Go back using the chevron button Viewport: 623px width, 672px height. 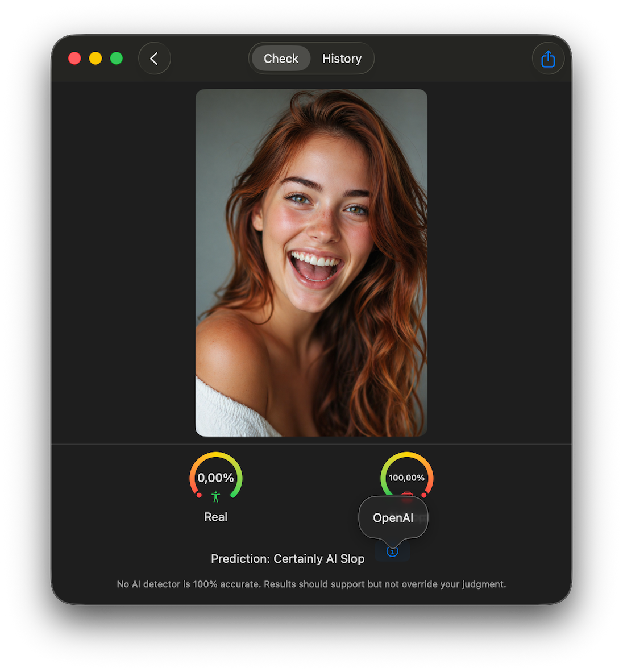coord(154,59)
